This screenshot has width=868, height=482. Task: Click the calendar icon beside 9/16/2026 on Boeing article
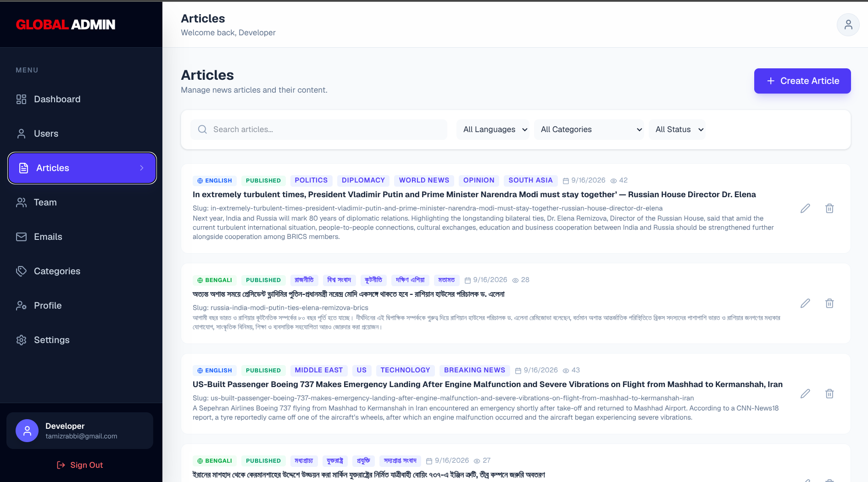(518, 371)
